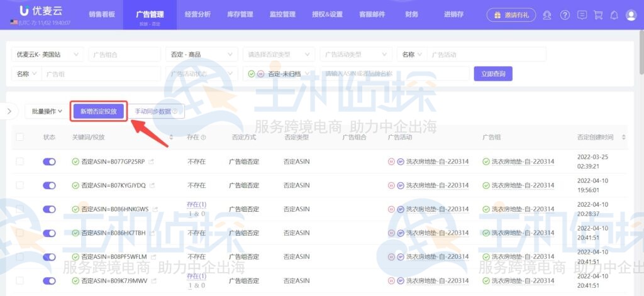Image resolution: width=644 pixels, height=296 pixels.
Task: Open the notification bell
Action: 614,14
